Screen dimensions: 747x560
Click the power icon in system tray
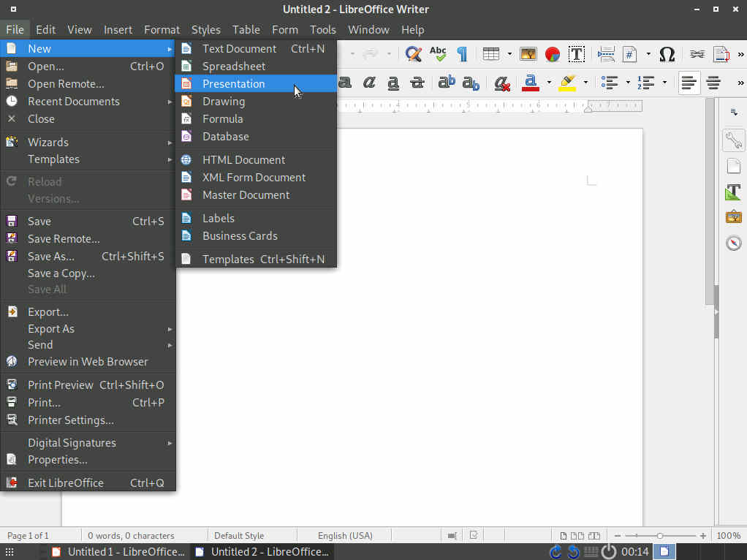609,552
